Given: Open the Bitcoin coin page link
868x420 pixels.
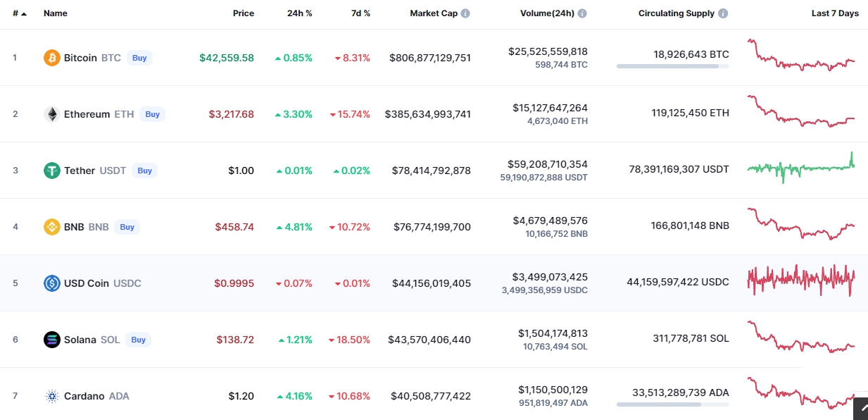Looking at the screenshot, I should [x=80, y=58].
